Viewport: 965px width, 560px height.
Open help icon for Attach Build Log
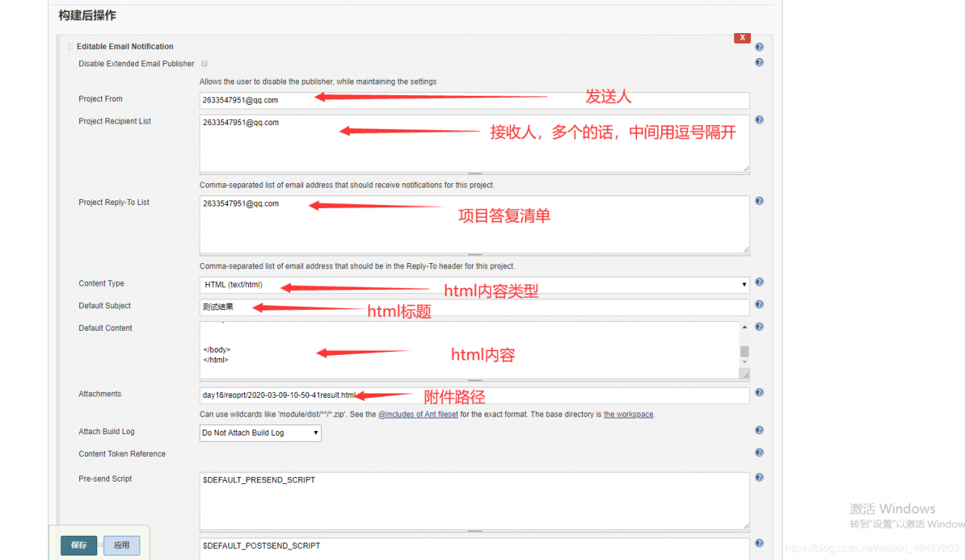click(x=759, y=430)
